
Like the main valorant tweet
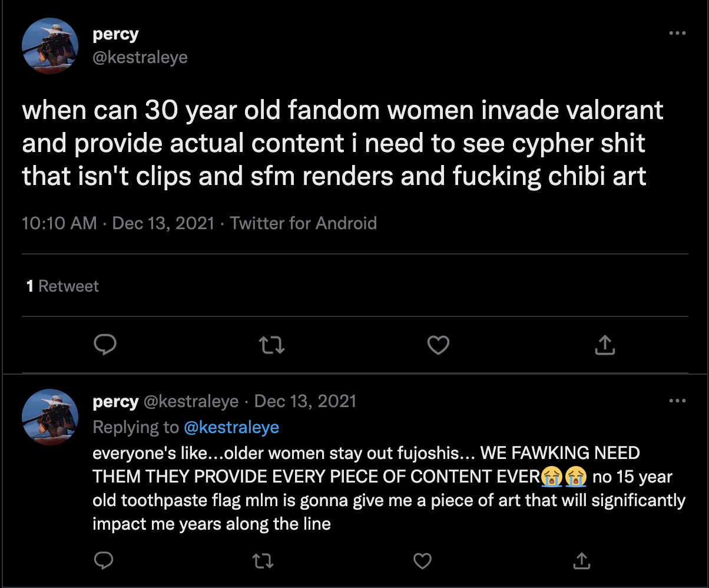(438, 345)
